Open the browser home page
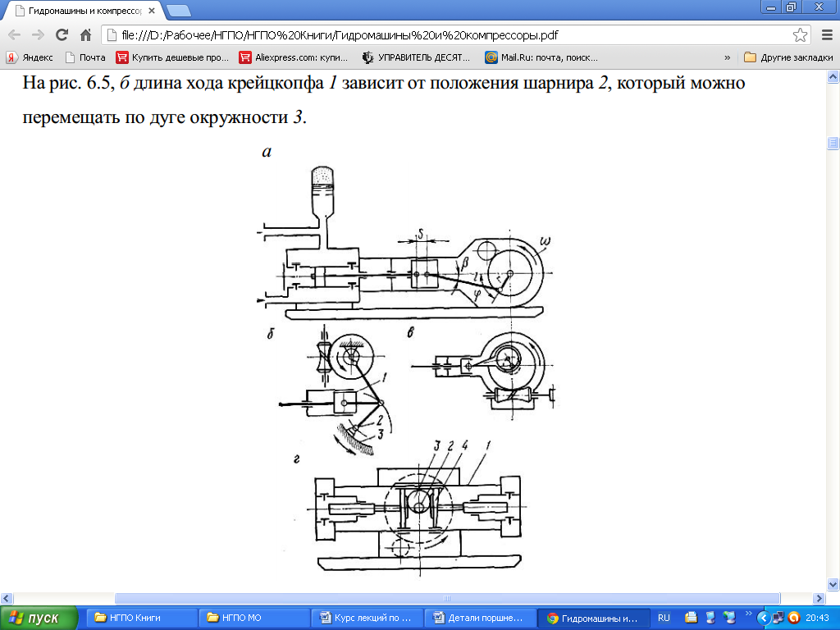 [85, 35]
